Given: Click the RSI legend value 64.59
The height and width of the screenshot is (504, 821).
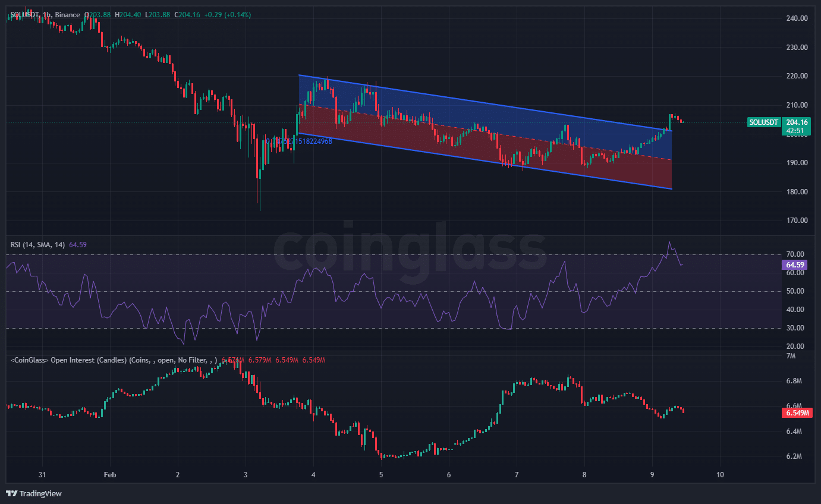Looking at the screenshot, I should pos(78,244).
